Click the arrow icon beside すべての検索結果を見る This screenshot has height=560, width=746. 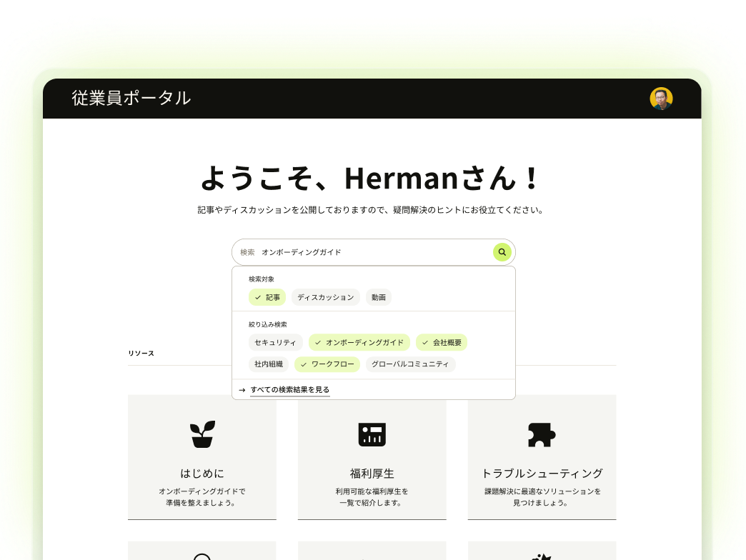coord(243,390)
